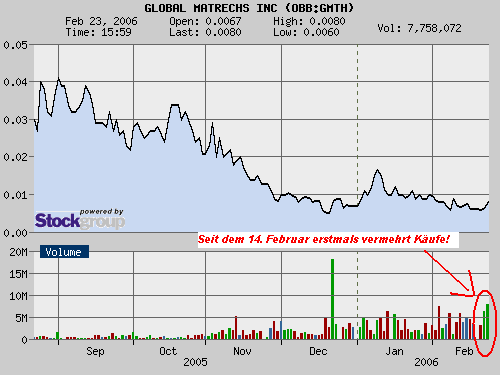Screen dimensions: 500x375
Task: Click the 5M volume axis label
Action: point(21,318)
